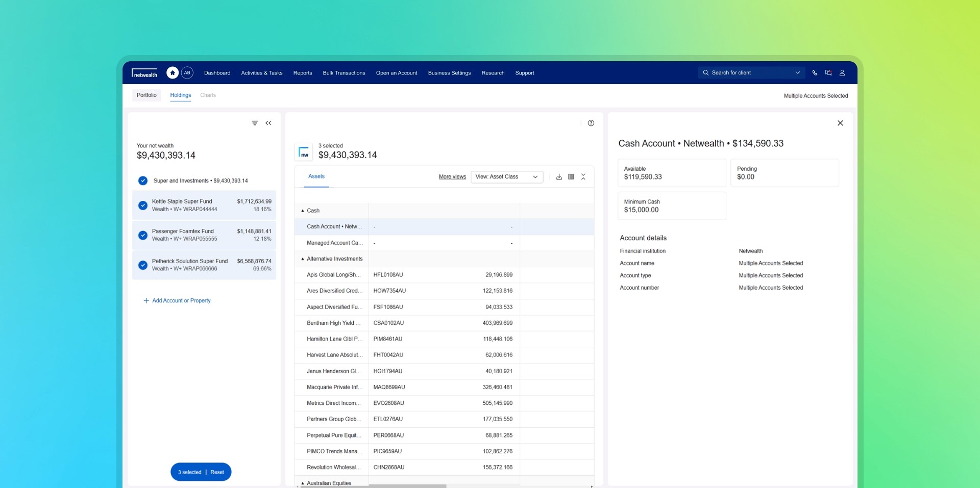Image resolution: width=980 pixels, height=488 pixels.
Task: Select the Apis Global Long/Sh... row
Action: point(444,275)
